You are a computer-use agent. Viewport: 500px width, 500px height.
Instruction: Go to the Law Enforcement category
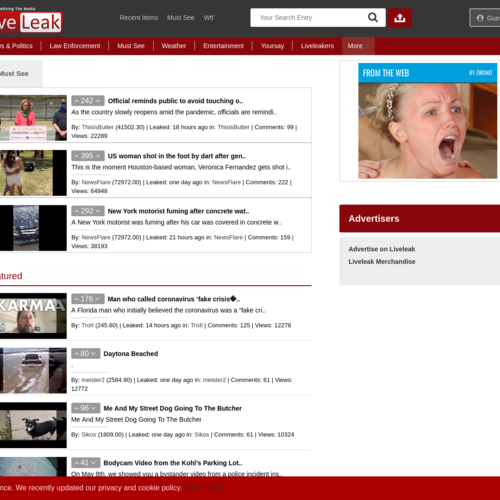pyautogui.click(x=75, y=46)
